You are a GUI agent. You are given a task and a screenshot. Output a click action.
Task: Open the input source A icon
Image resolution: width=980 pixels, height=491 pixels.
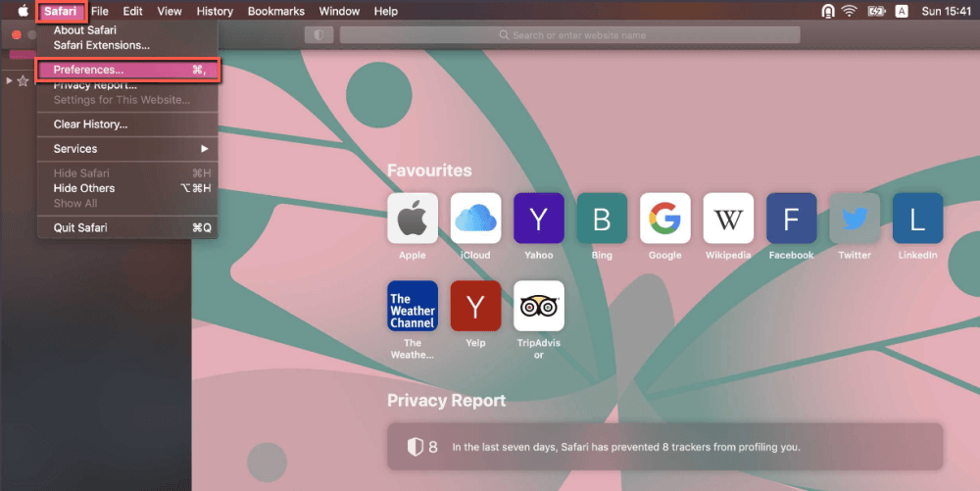point(902,11)
